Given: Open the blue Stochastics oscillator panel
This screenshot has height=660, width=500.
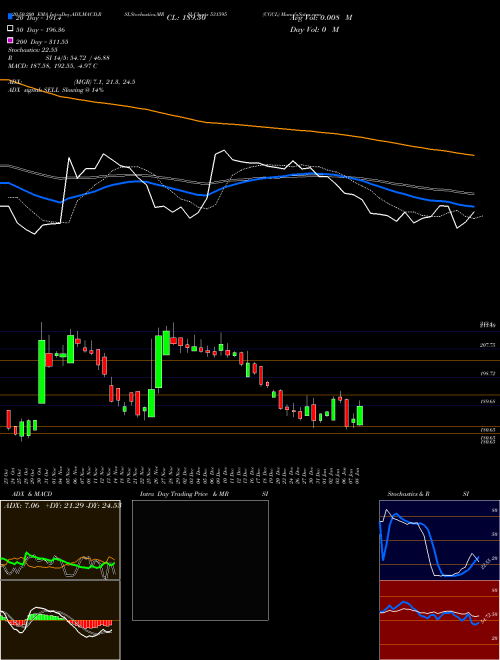Looking at the screenshot, I should click(x=439, y=540).
